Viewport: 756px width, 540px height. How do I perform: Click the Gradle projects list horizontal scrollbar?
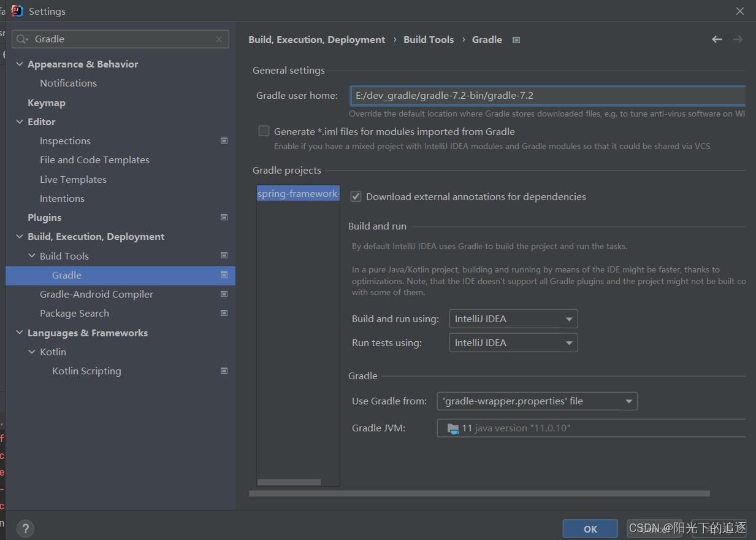click(x=289, y=482)
